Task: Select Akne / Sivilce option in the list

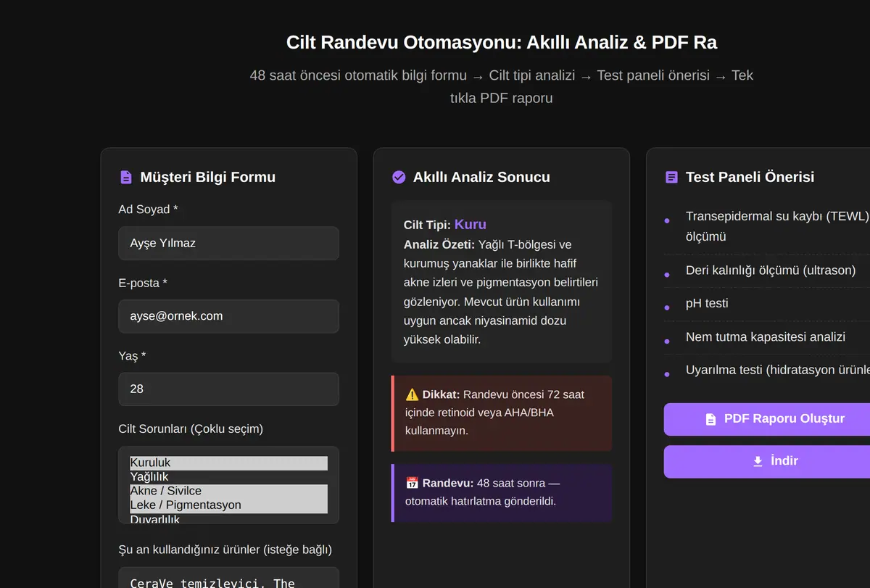Action: click(x=228, y=491)
